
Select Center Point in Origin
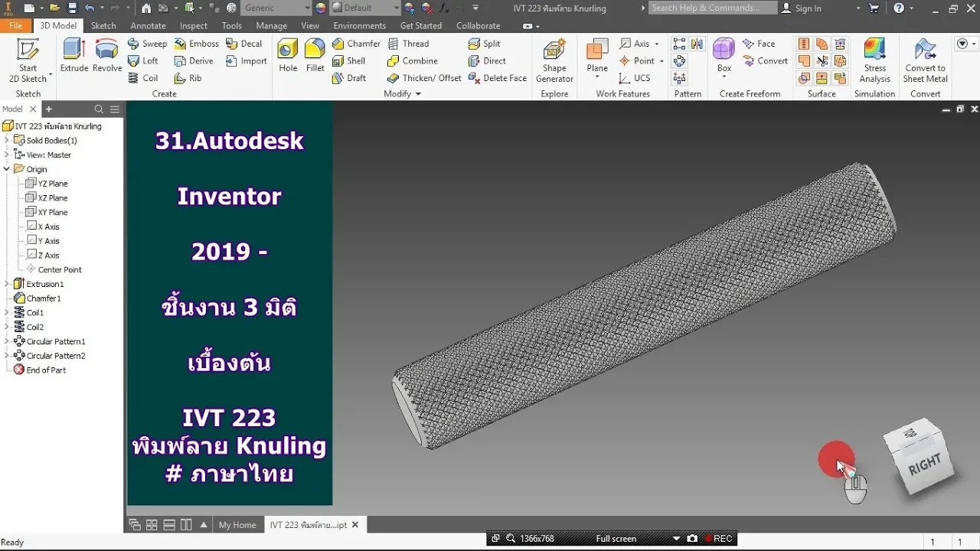tap(54, 269)
